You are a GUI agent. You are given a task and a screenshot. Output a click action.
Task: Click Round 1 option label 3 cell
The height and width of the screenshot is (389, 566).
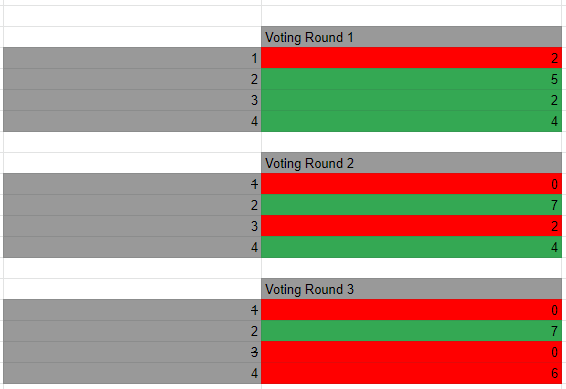132,100
